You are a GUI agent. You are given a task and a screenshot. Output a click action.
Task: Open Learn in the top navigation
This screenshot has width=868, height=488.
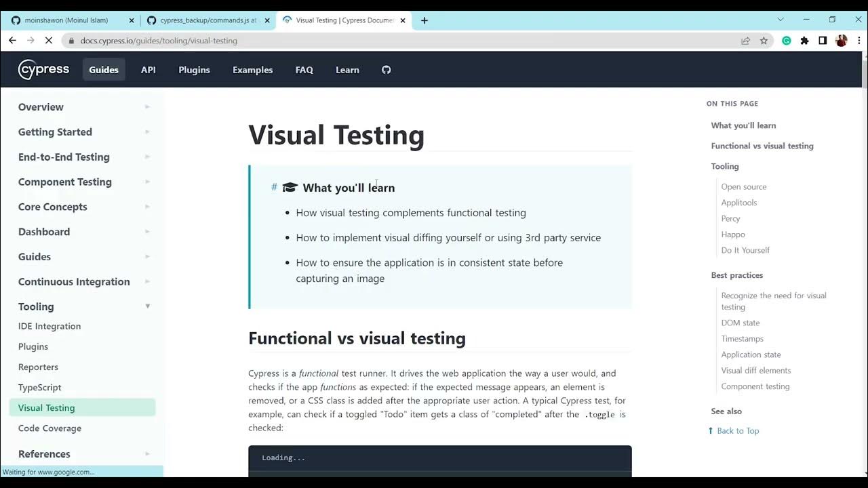[x=347, y=70]
